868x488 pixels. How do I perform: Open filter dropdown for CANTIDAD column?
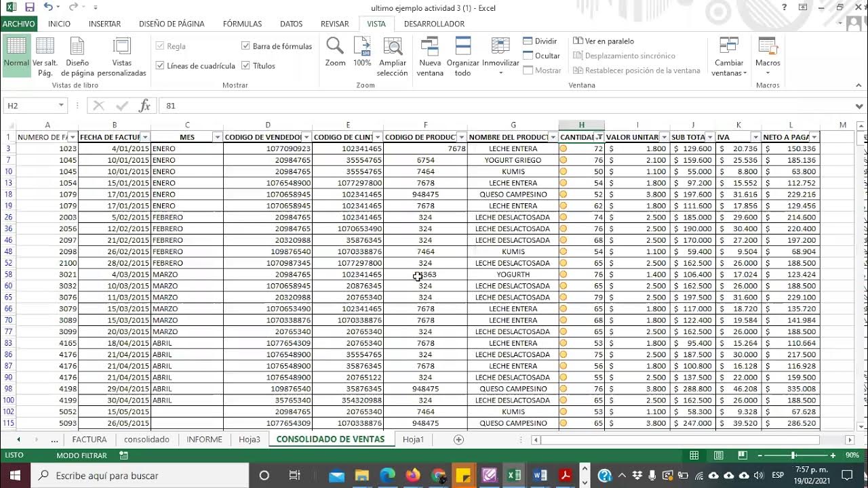point(599,137)
